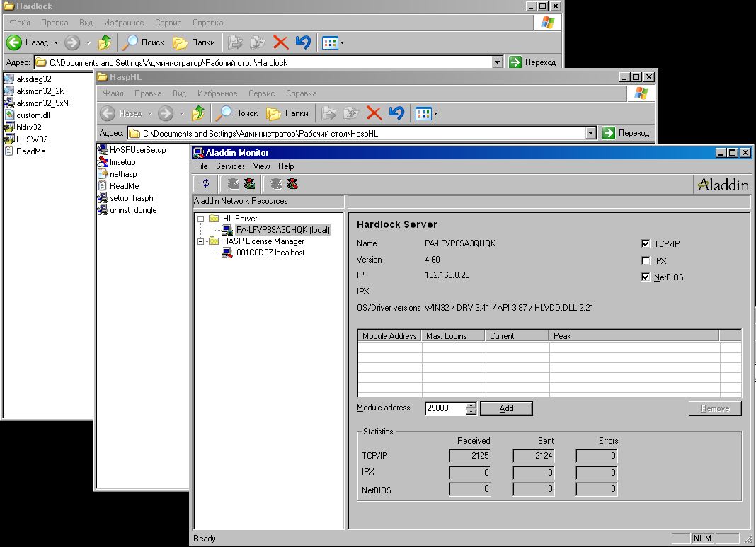
Task: Open the View menu in Aladdin Monitor
Action: click(261, 166)
